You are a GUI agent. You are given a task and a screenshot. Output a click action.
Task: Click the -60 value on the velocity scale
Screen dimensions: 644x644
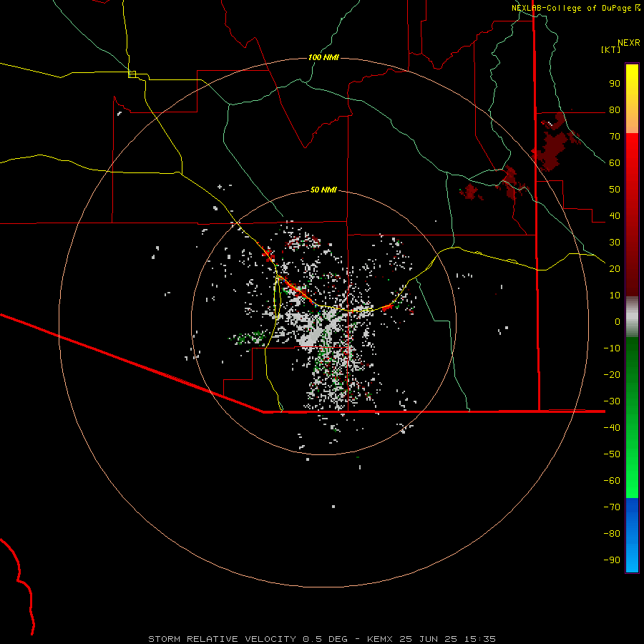(612, 481)
